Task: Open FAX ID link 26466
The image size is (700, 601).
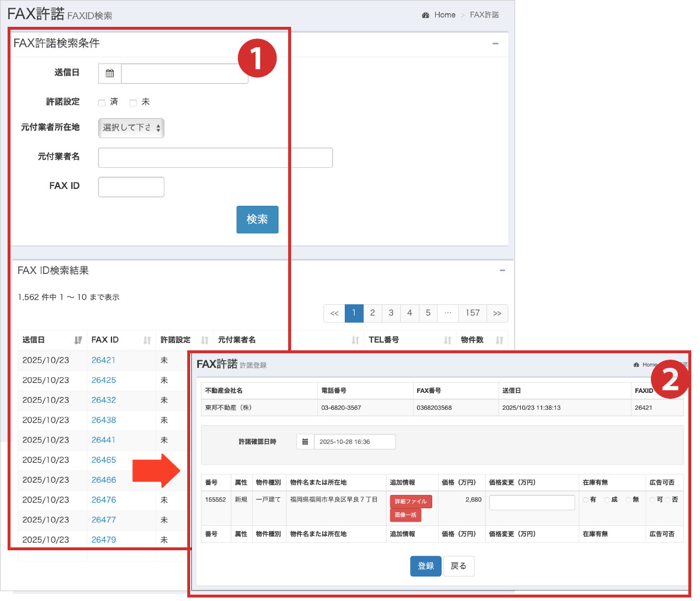Action: [x=103, y=480]
